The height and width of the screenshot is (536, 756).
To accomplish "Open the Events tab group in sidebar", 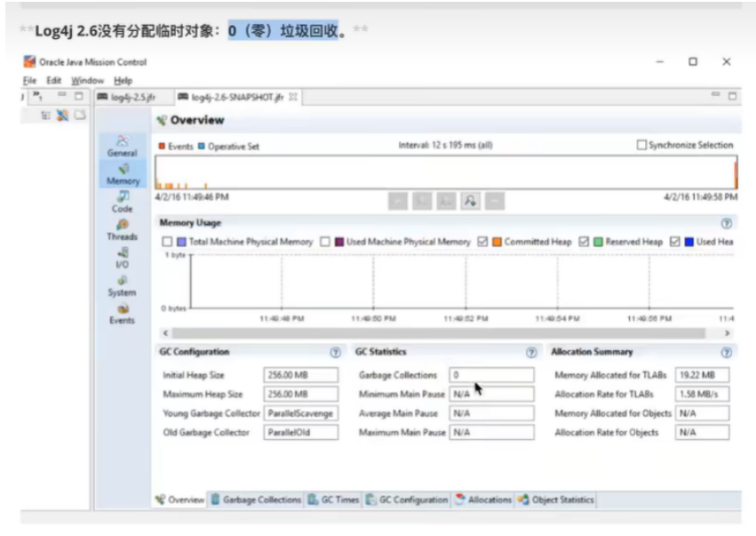I will [x=123, y=314].
